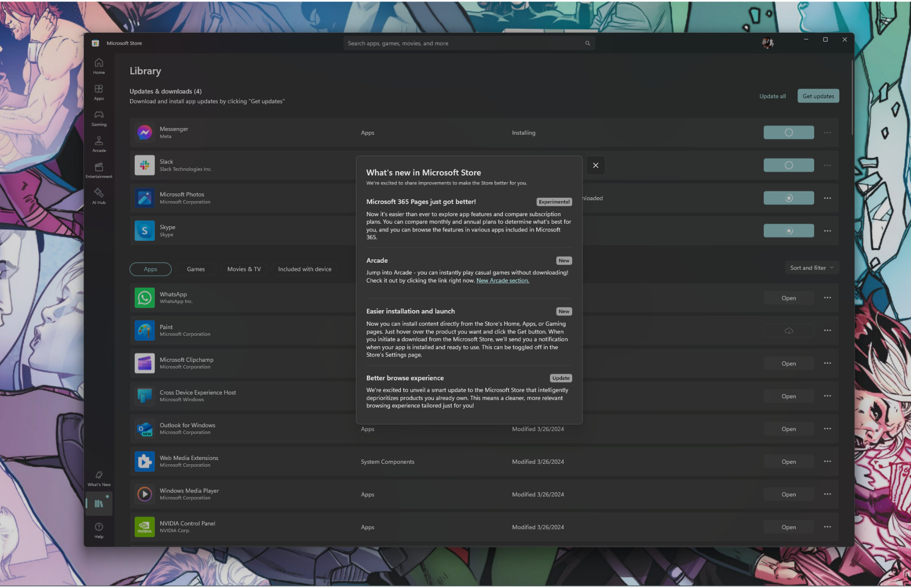Click the Windows Media Player icon
The height and width of the screenshot is (588, 911).
pos(144,494)
